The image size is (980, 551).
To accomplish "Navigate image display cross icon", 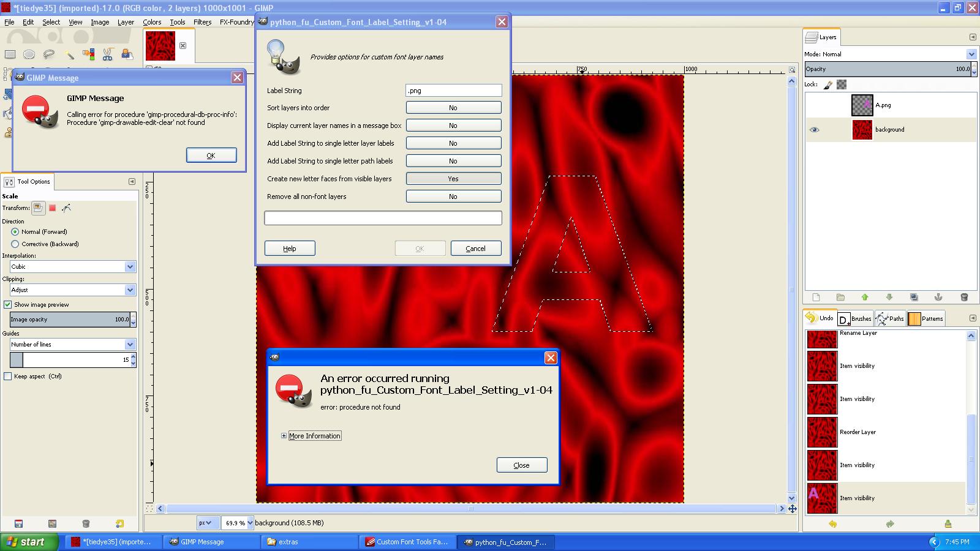I will click(x=792, y=509).
